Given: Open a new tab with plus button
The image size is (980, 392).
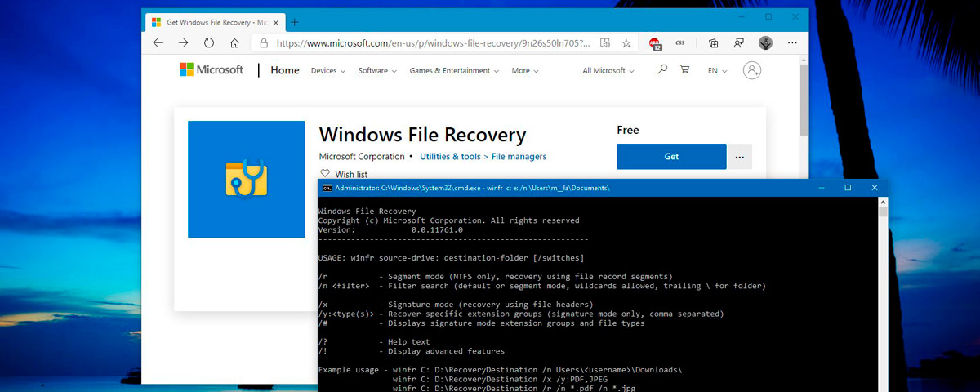Looking at the screenshot, I should 295,22.
